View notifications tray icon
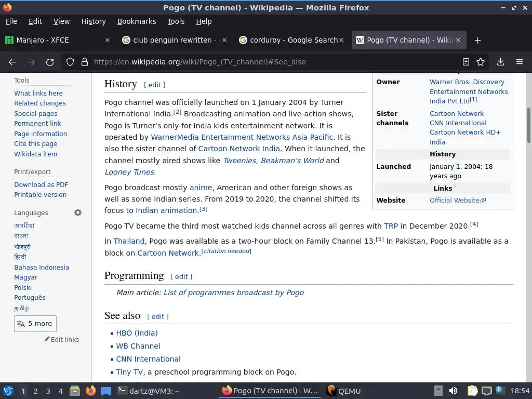 click(499, 390)
